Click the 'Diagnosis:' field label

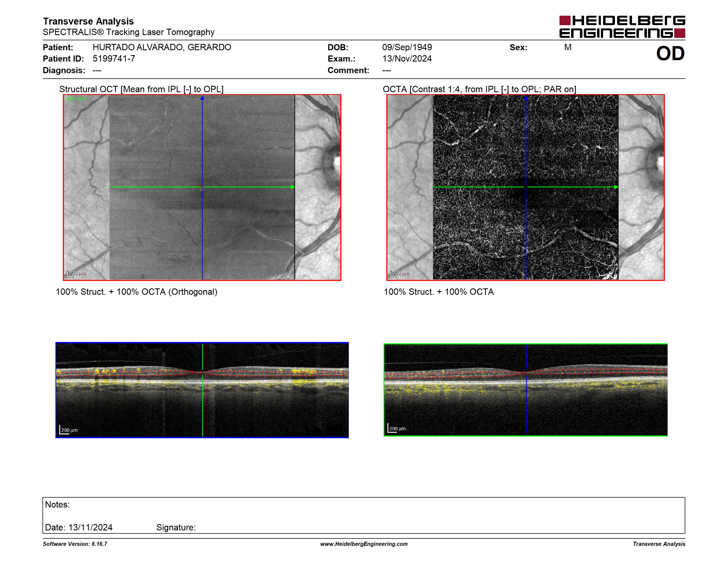pos(64,70)
